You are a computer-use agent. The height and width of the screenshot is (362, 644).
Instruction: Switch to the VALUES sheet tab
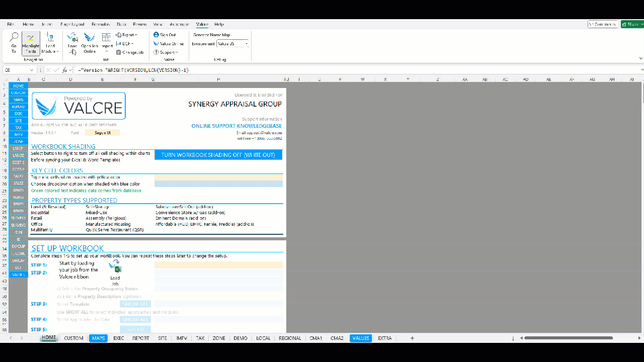click(361, 338)
